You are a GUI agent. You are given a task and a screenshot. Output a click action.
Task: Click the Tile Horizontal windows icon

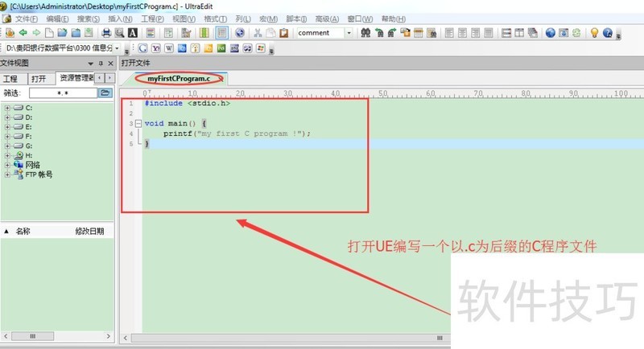coord(506,33)
